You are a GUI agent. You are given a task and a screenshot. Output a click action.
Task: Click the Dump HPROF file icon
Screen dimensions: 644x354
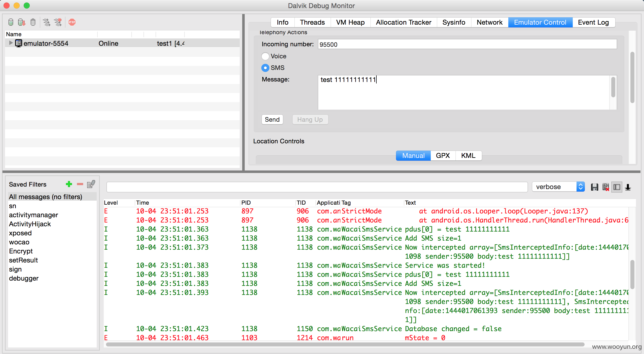coord(22,22)
